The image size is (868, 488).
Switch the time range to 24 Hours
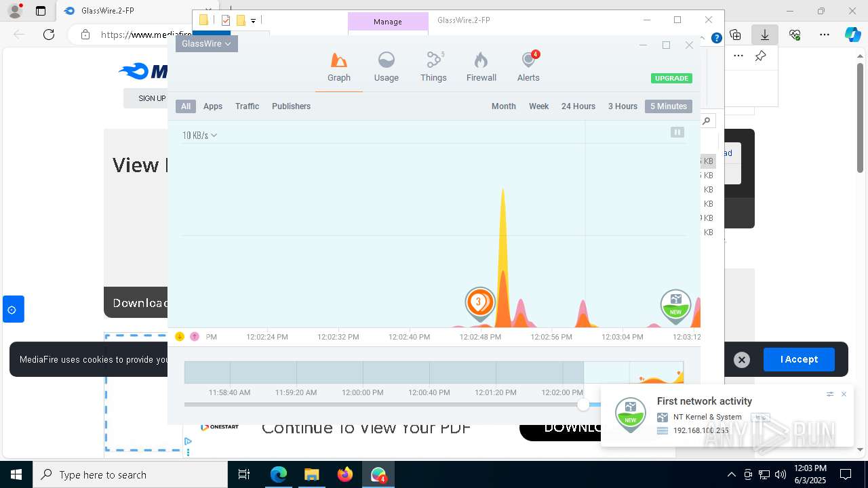[x=578, y=106]
